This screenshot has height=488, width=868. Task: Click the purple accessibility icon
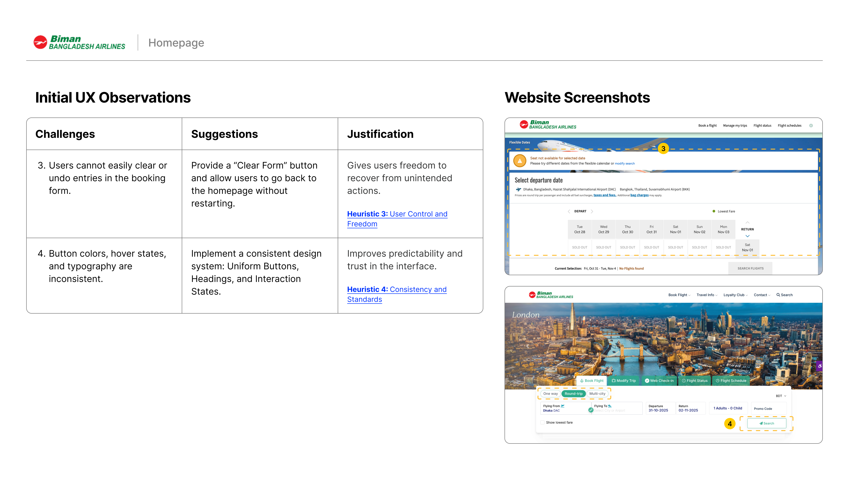819,366
